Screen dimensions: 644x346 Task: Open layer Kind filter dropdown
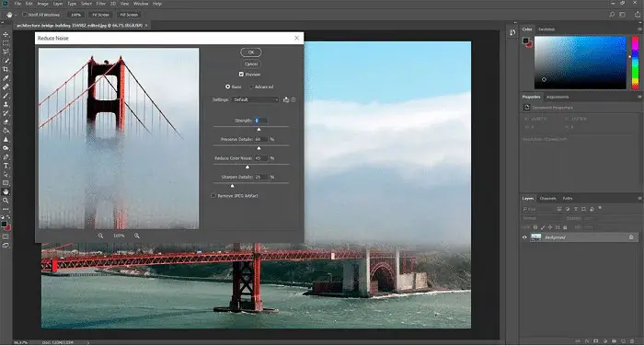(x=537, y=209)
